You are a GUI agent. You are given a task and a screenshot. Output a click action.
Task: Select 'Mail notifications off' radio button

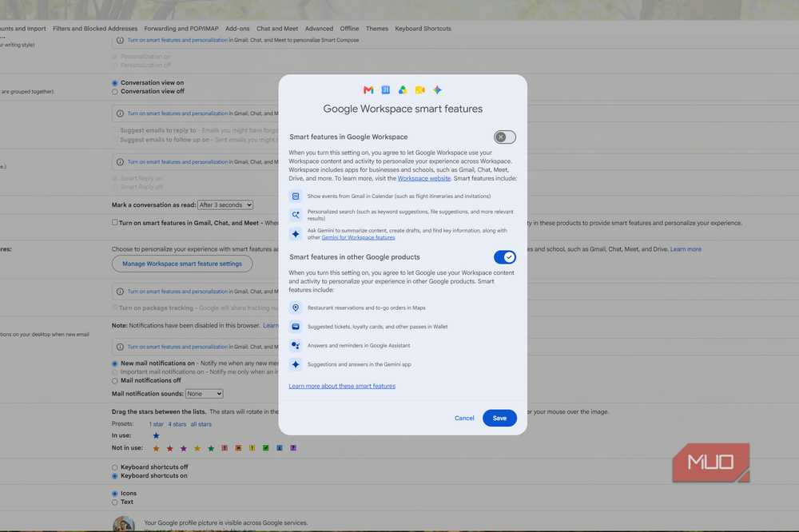[114, 381]
